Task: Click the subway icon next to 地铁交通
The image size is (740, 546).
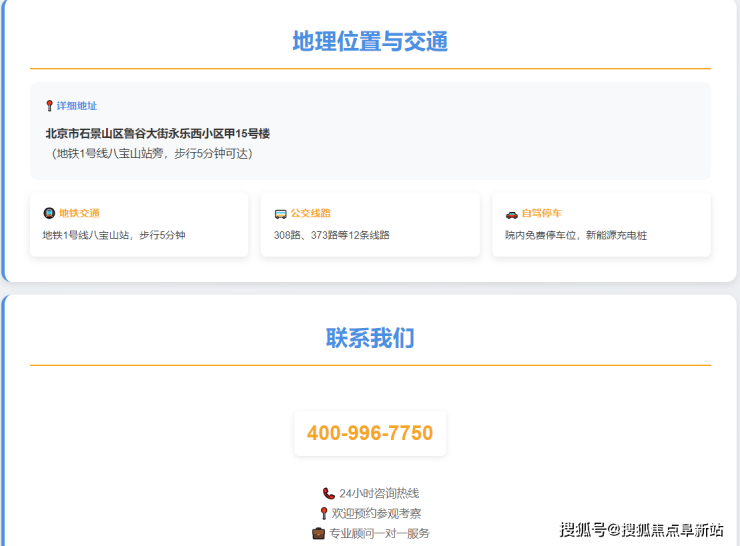Action: click(x=49, y=213)
